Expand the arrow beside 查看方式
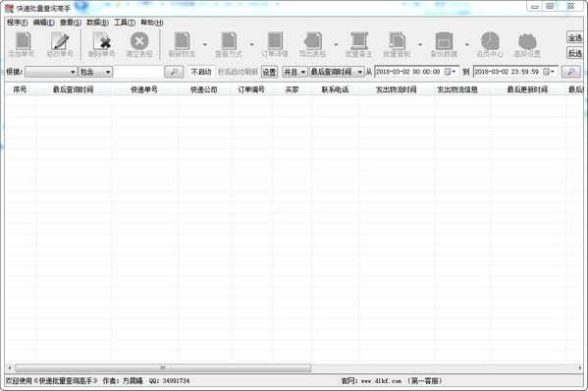 click(x=251, y=44)
